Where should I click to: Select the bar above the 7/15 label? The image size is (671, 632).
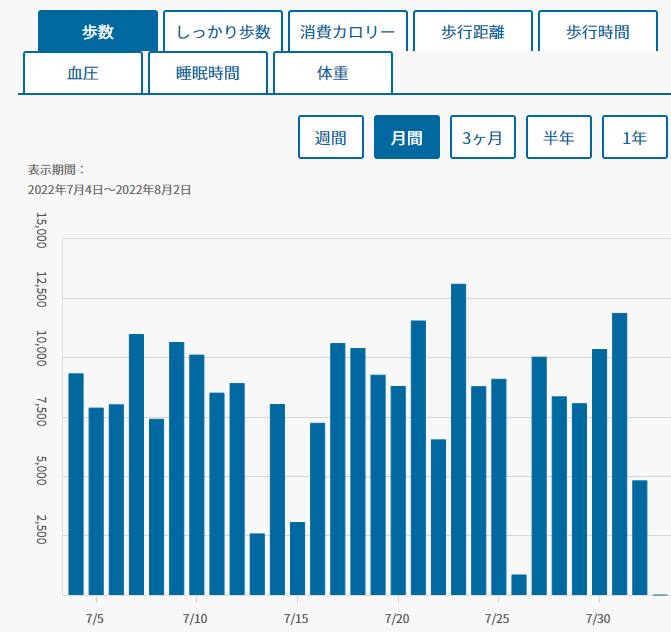pyautogui.click(x=297, y=558)
